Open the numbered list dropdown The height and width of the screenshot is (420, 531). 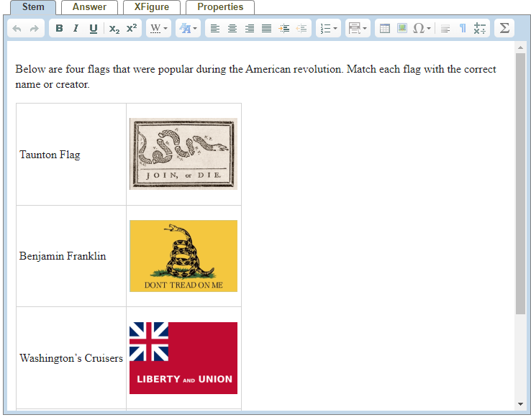[329, 29]
